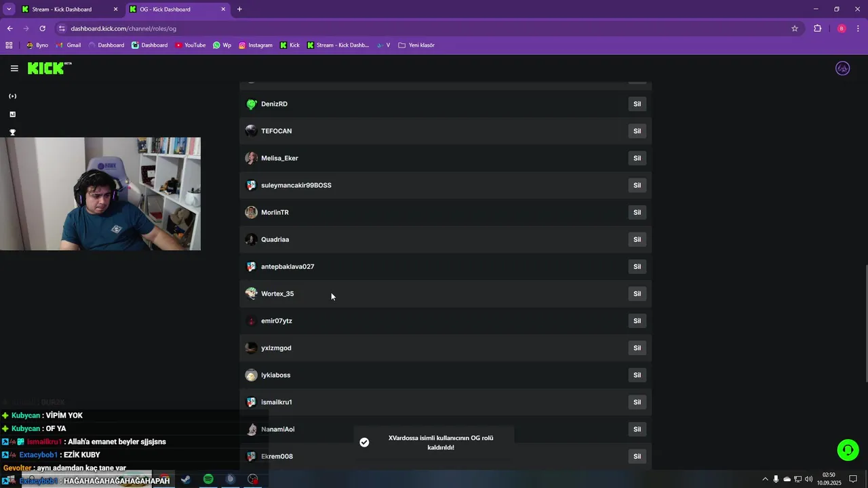Image resolution: width=868 pixels, height=488 pixels.
Task: Open the Chrome apps grid
Action: point(9,45)
